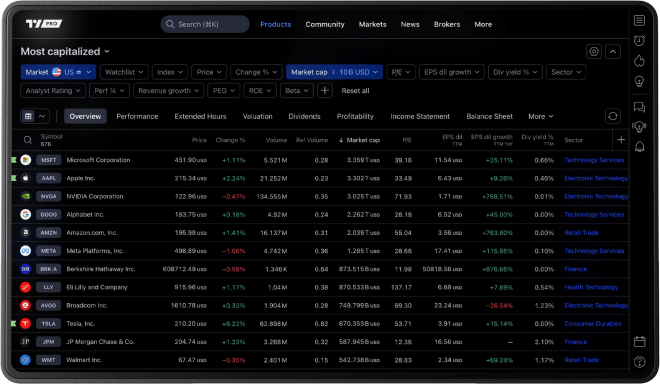This screenshot has height=385, width=660.
Task: Add a new filter with plus button
Action: point(325,90)
